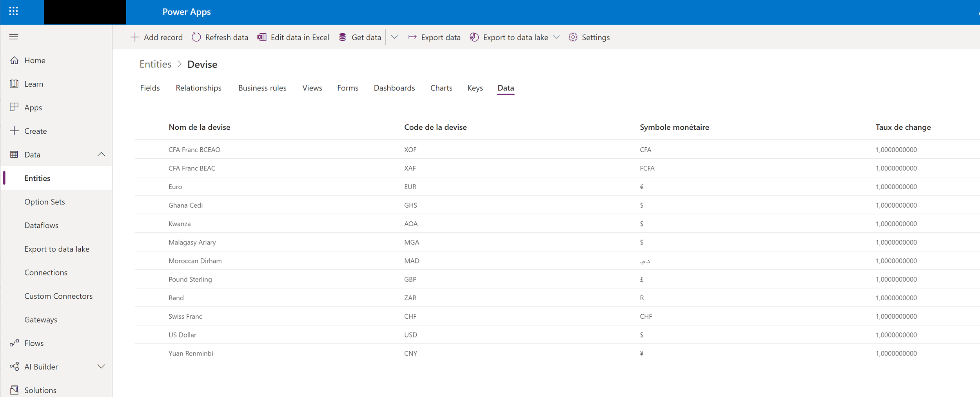Open the Charts tab
Image resolution: width=980 pixels, height=397 pixels.
pyautogui.click(x=441, y=88)
